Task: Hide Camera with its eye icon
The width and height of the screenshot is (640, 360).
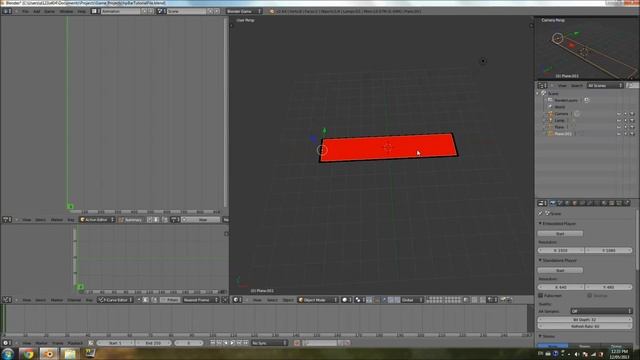Action: (619, 114)
